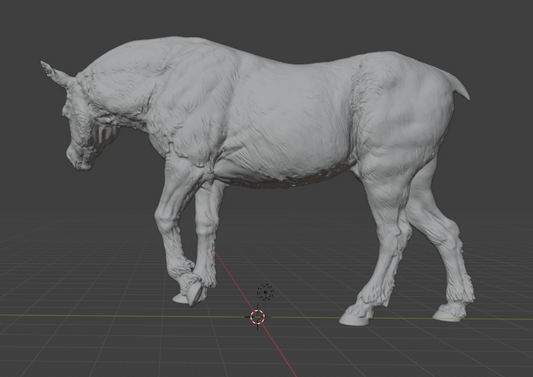The image size is (533, 377).
Task: Click the rear-most hind hoof
Action: 448,315
